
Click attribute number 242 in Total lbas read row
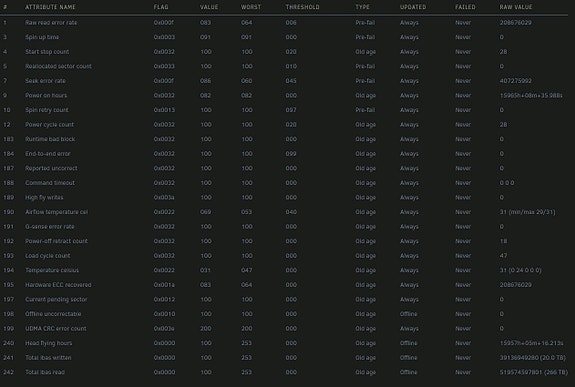8,372
